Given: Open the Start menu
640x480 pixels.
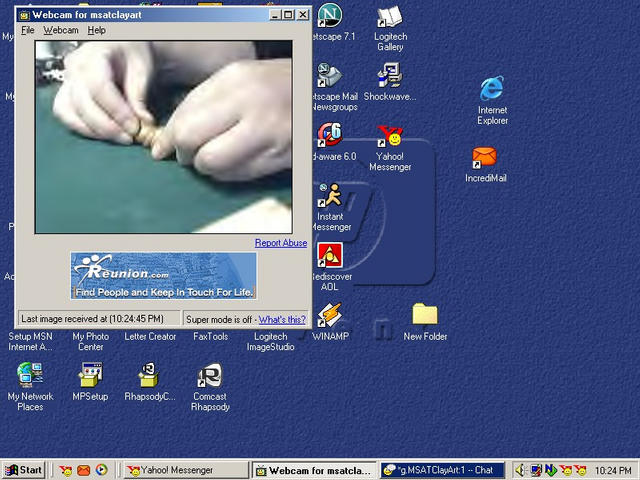Looking at the screenshot, I should click(x=24, y=470).
